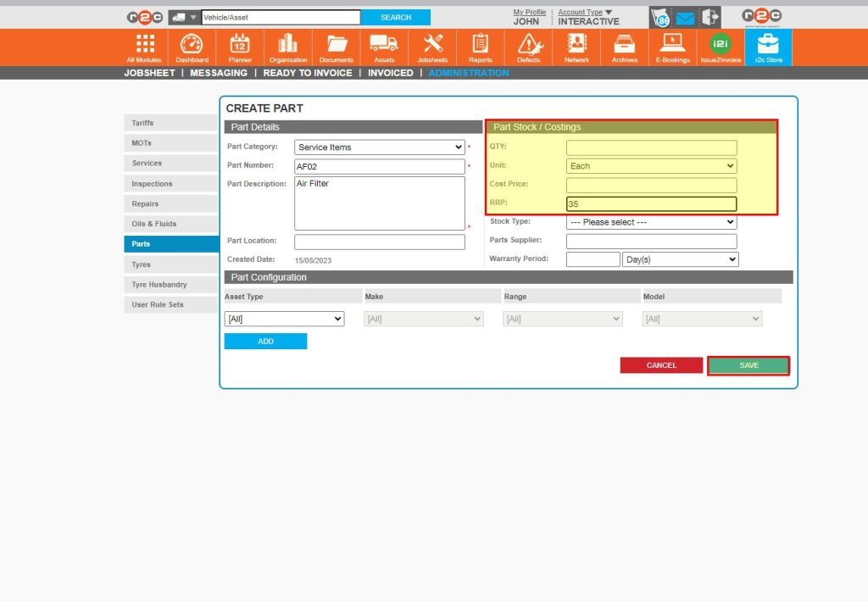The height and width of the screenshot is (601, 868).
Task: Open the Jobsheets tools module
Action: point(432,48)
